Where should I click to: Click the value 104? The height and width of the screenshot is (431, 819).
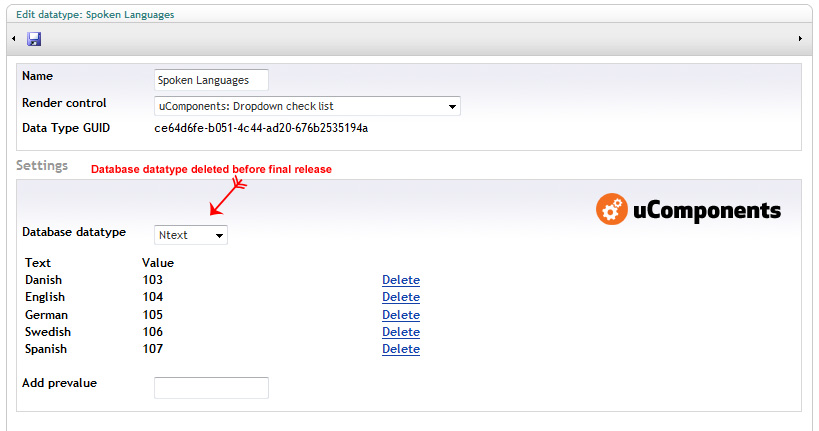(153, 297)
